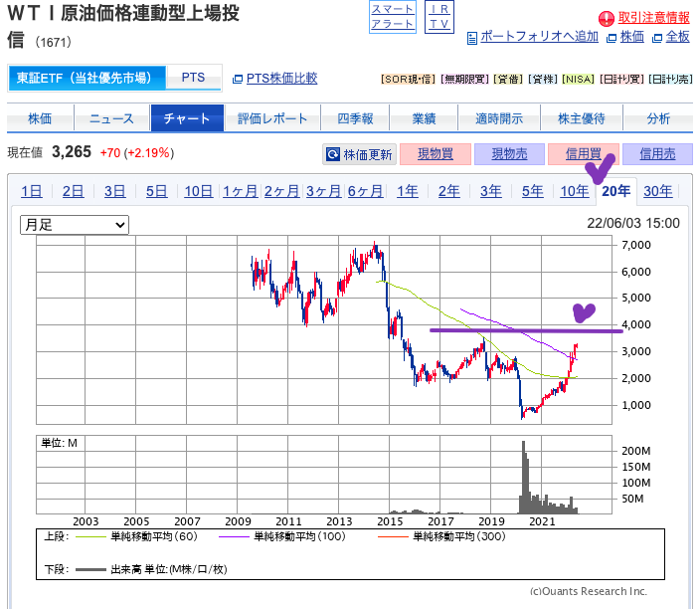The height and width of the screenshot is (609, 700).
Task: Click the red trading caution alert icon
Action: pos(607,18)
